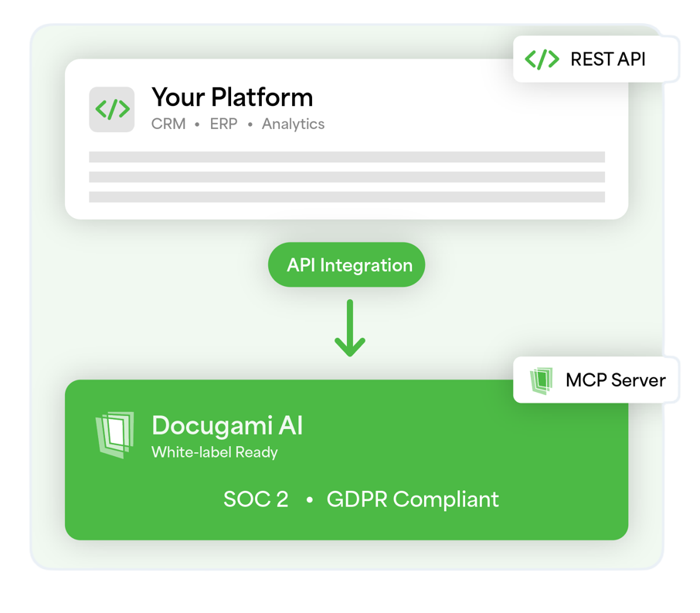Image resolution: width=700 pixels, height=613 pixels.
Task: Enable the ERP option
Action: (x=223, y=124)
